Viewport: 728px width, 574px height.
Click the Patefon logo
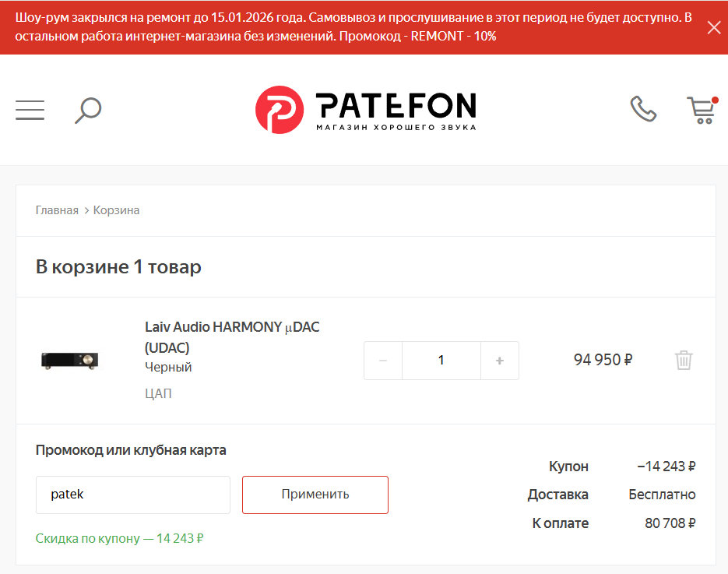tap(366, 110)
